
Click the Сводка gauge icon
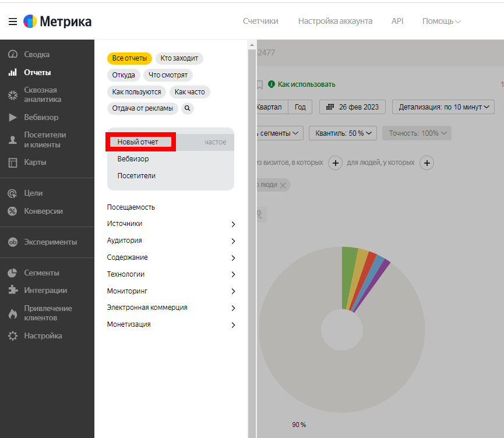pos(13,54)
